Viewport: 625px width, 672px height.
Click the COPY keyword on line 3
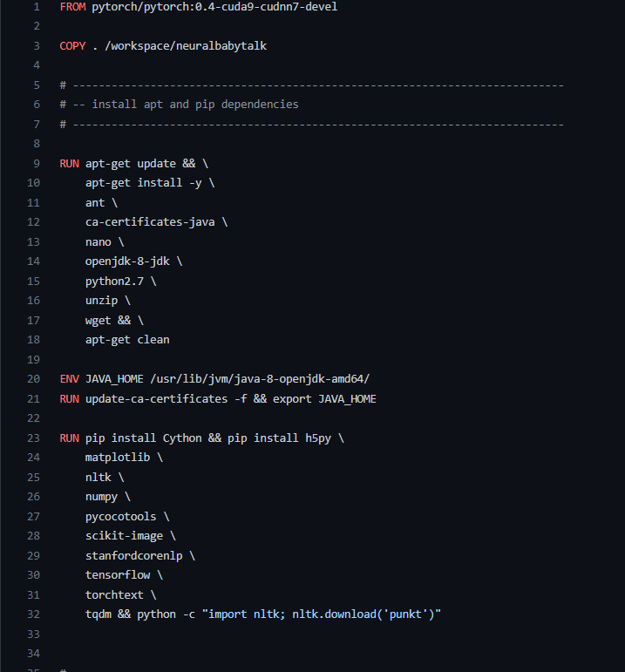(72, 46)
